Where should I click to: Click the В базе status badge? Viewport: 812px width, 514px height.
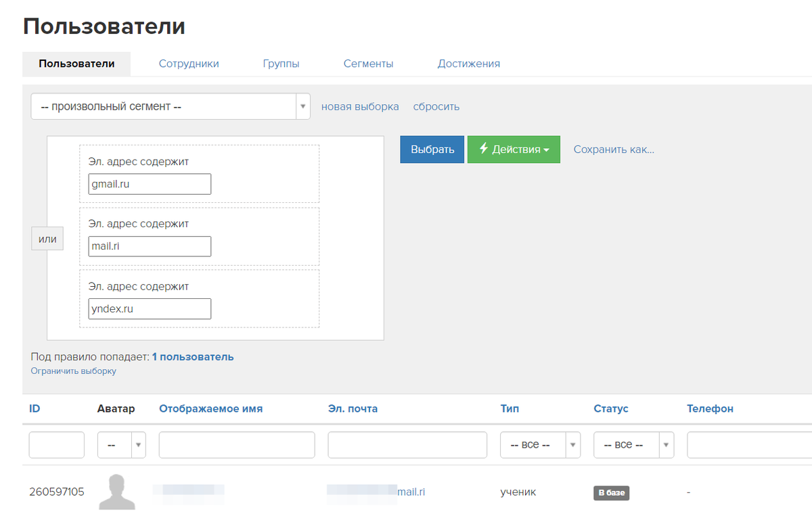point(612,493)
